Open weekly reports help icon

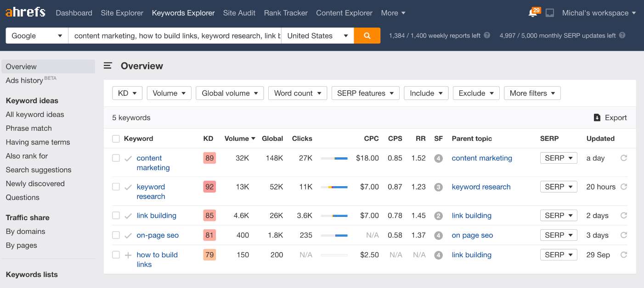click(x=487, y=35)
